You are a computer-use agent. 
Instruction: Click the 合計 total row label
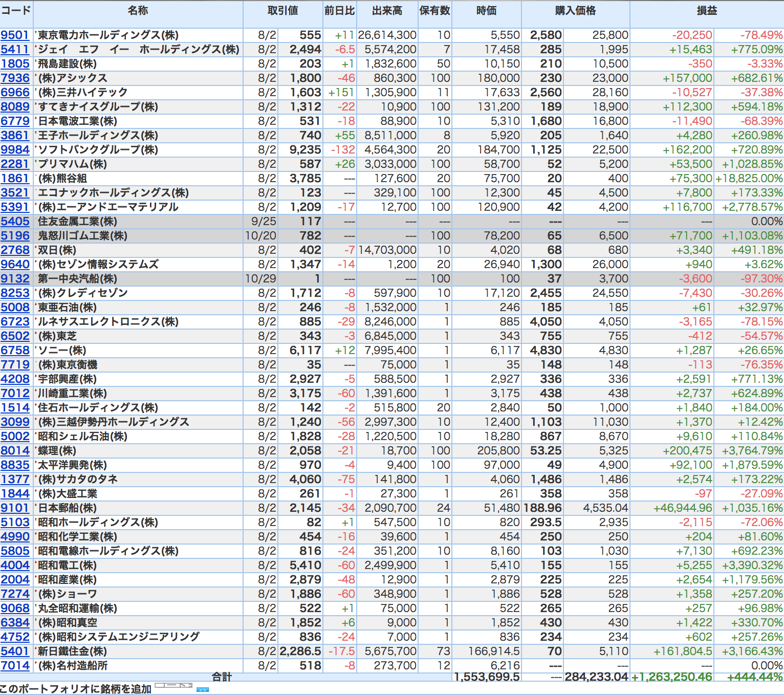(222, 677)
